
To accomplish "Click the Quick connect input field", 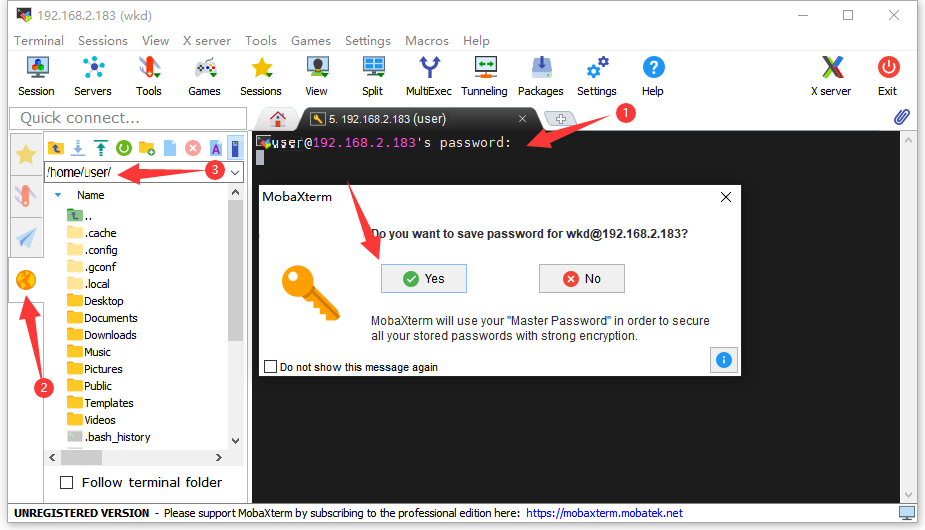I will (x=128, y=118).
